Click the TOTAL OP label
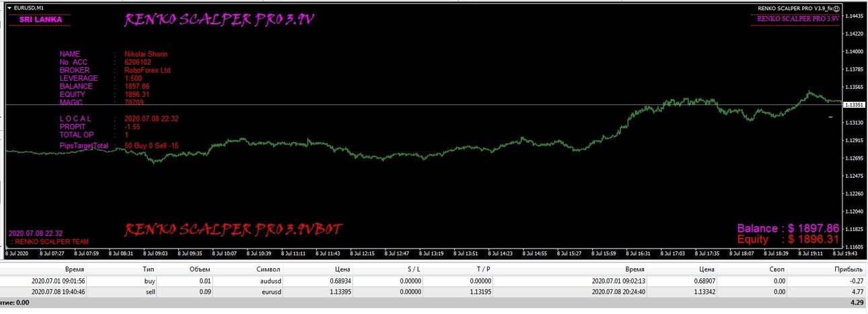 click(78, 135)
